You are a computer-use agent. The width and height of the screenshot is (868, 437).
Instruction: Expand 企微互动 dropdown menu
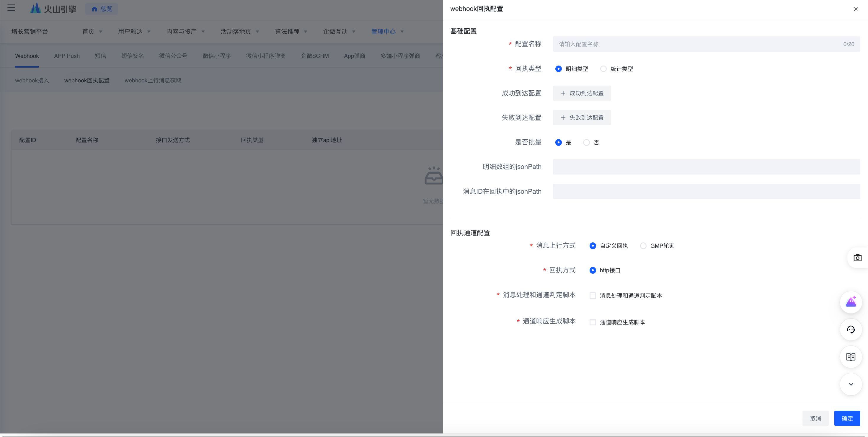[x=339, y=31]
